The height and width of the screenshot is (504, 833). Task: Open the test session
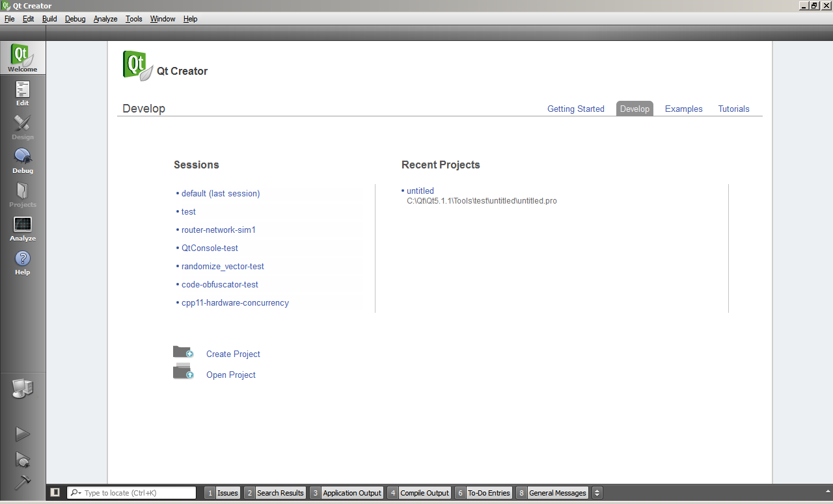(x=189, y=211)
